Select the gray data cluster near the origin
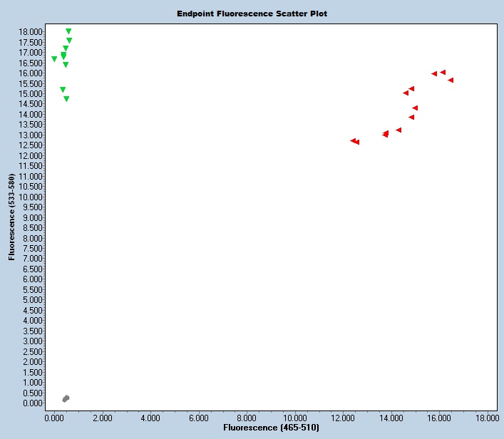The image size is (504, 439). coord(66,398)
